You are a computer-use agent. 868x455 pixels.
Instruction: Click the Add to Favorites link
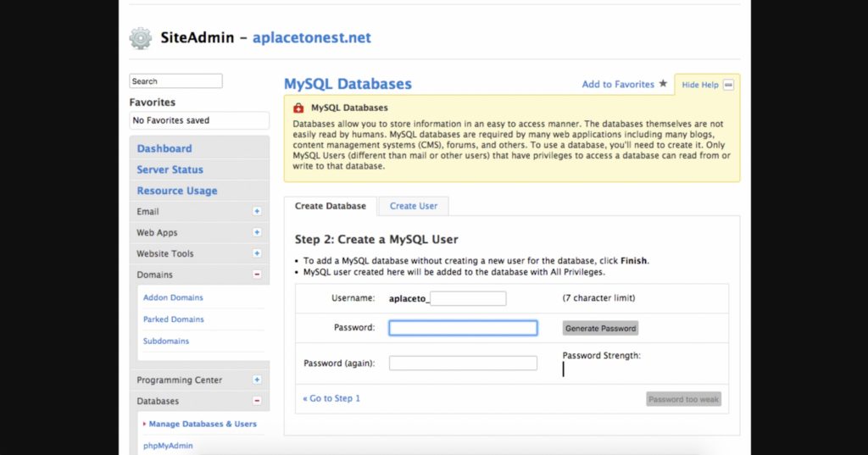(x=618, y=84)
